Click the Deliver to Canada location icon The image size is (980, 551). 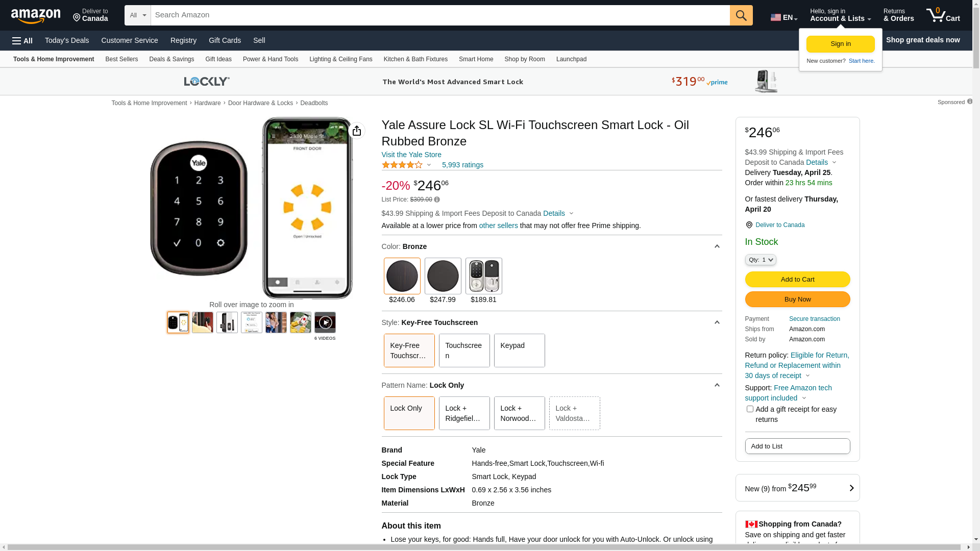(749, 225)
